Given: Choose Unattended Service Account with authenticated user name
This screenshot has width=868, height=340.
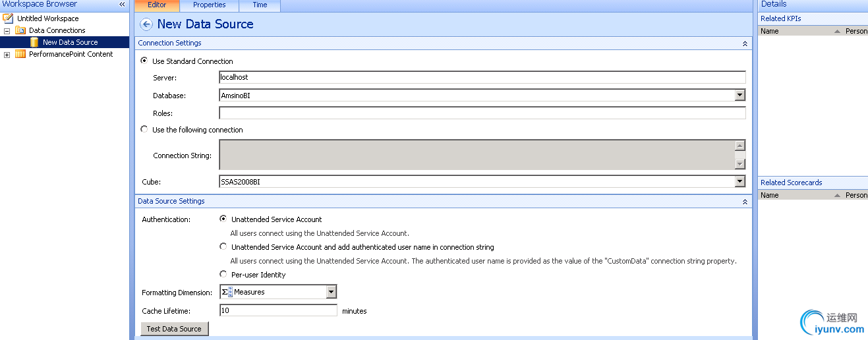Looking at the screenshot, I should coord(223,246).
